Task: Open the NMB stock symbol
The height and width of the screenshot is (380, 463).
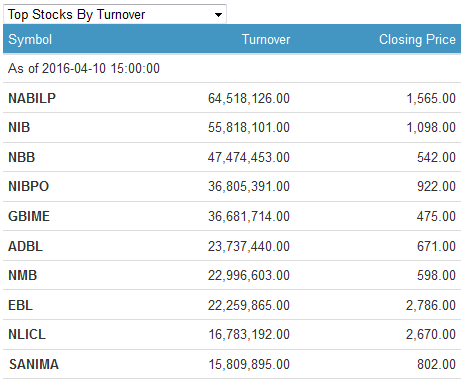Action: click(x=23, y=275)
